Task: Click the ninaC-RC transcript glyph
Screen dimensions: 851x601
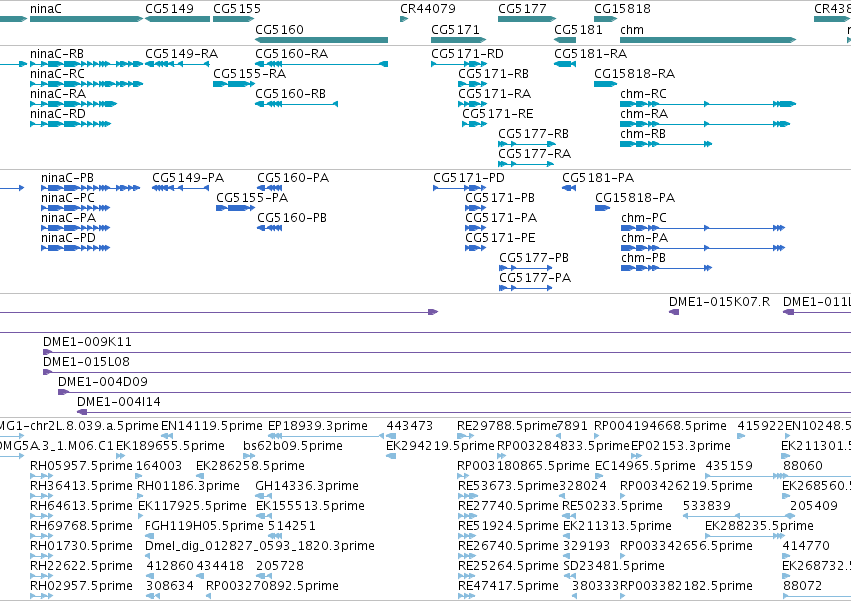Action: [86, 84]
